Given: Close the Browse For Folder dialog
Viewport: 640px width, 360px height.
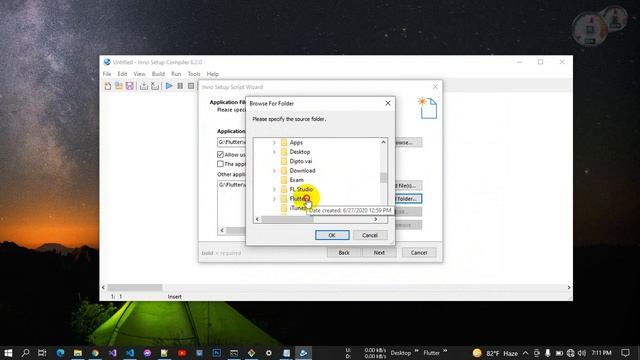Looking at the screenshot, I should click(x=388, y=103).
